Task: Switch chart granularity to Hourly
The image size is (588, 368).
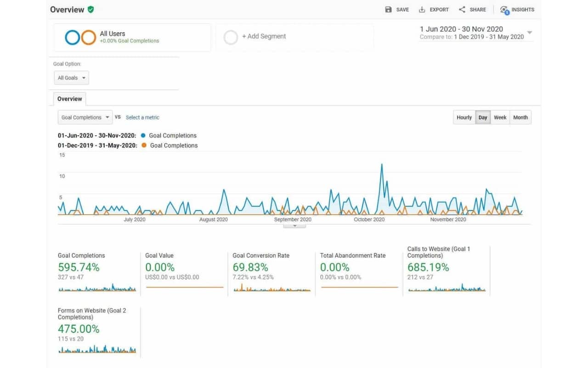Action: 464,117
